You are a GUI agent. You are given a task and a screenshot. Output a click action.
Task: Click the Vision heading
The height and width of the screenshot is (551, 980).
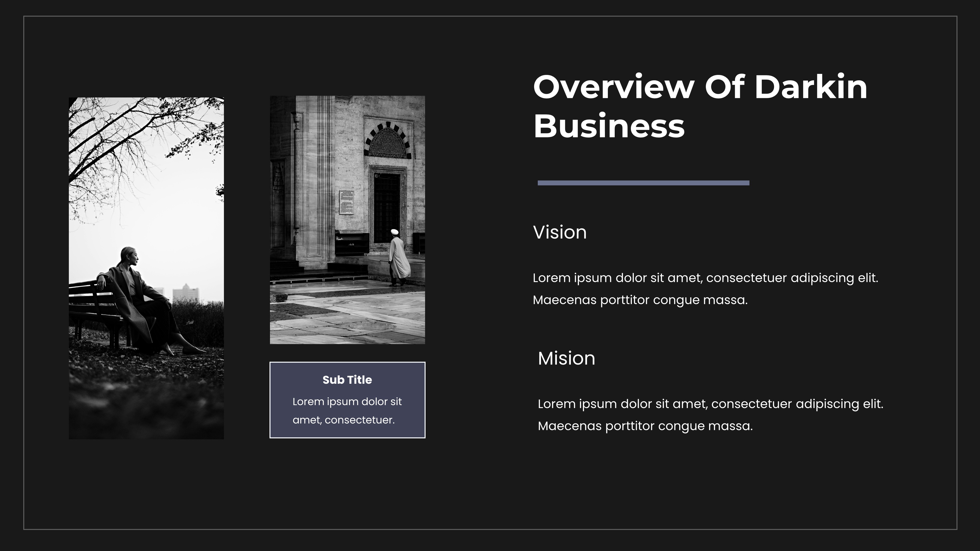[x=559, y=232]
